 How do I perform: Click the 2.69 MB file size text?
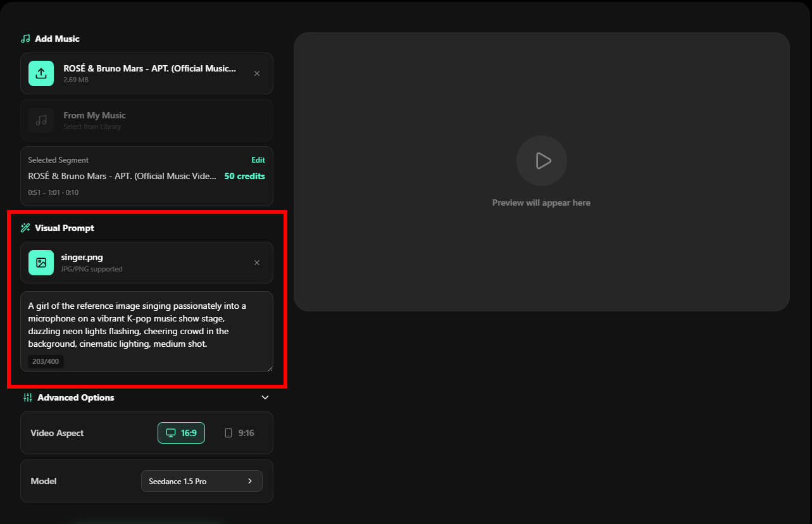pos(76,80)
